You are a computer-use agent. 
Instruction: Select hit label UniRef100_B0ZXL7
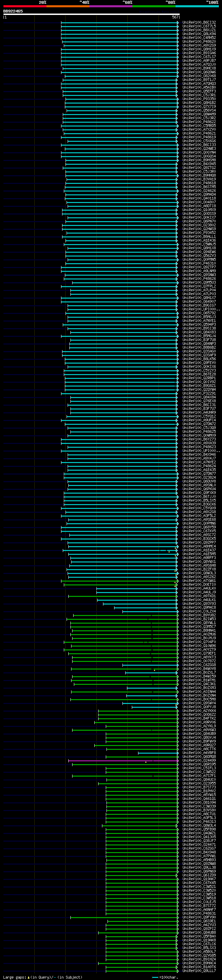tap(199, 673)
